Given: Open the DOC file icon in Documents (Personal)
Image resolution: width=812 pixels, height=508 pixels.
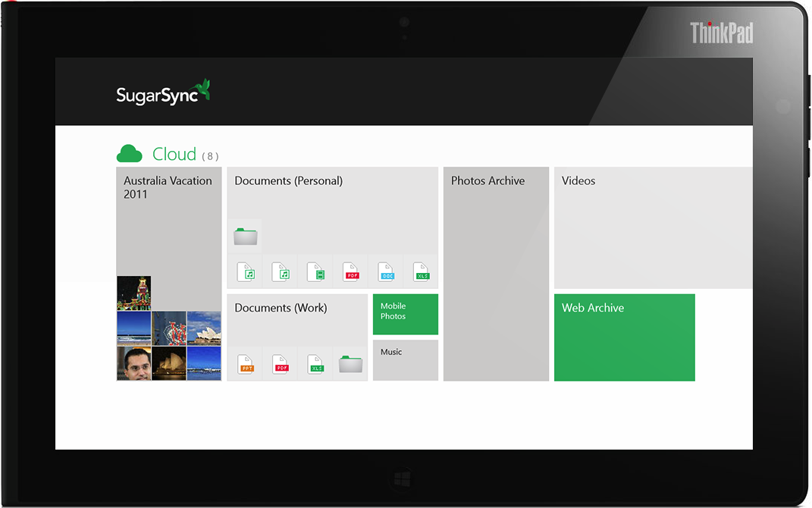Looking at the screenshot, I should click(386, 271).
